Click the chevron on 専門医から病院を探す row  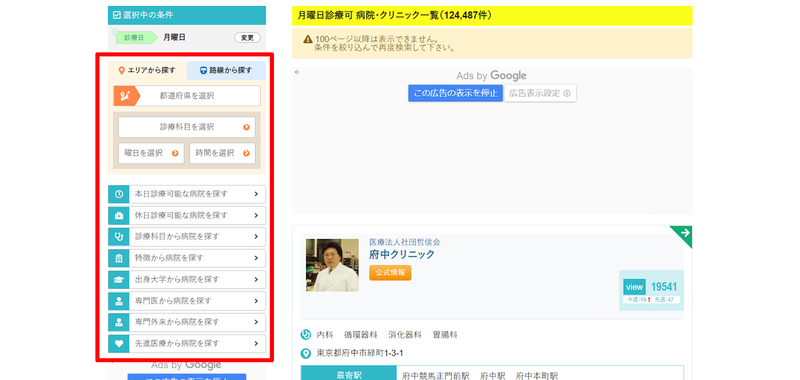[256, 301]
